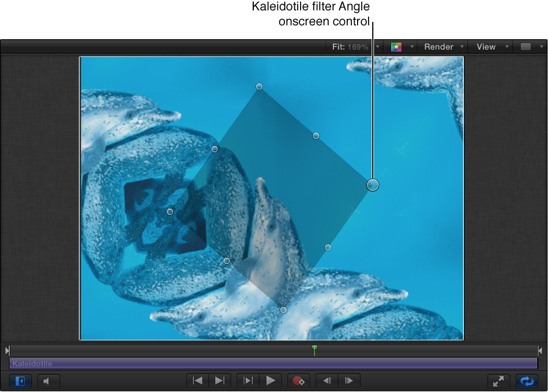
Task: Step forward one frame
Action: click(349, 380)
